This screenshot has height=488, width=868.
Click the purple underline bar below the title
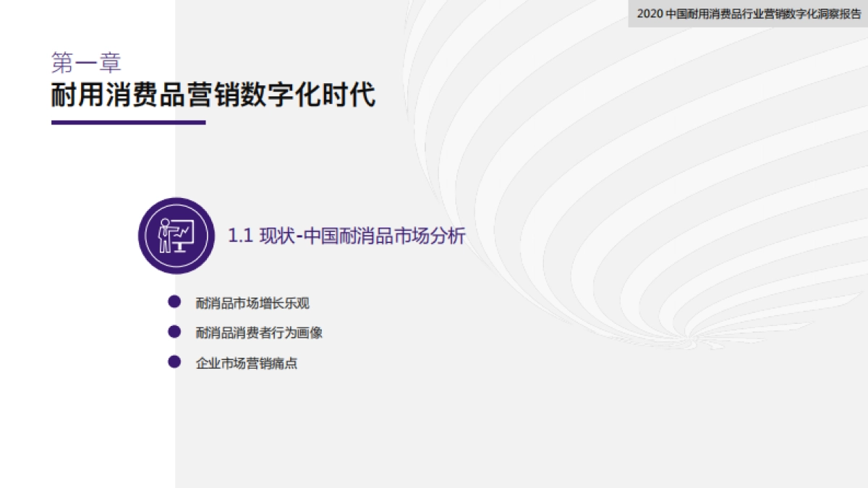pos(127,124)
